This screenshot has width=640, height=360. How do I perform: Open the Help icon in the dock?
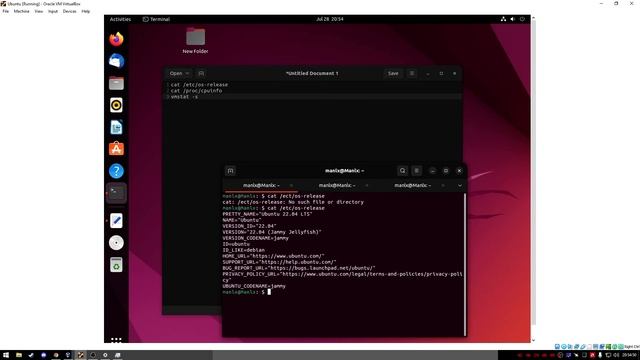click(x=116, y=171)
